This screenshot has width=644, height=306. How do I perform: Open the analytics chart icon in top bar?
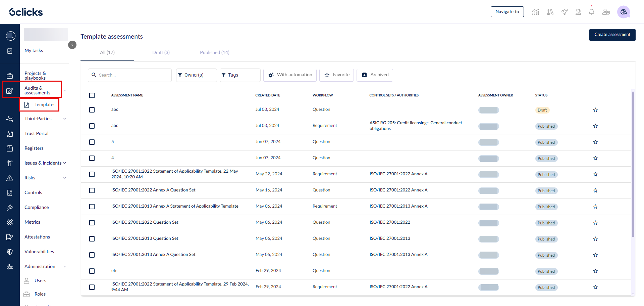[x=535, y=12]
